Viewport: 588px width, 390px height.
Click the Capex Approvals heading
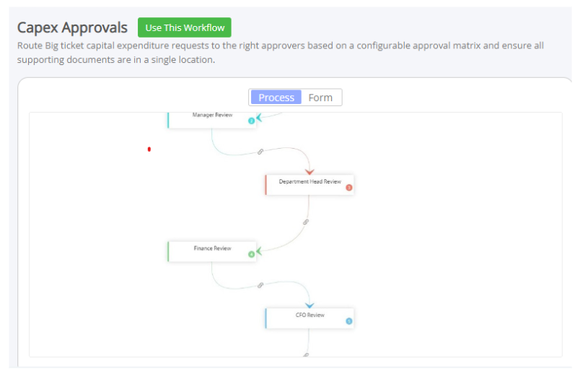tap(72, 27)
